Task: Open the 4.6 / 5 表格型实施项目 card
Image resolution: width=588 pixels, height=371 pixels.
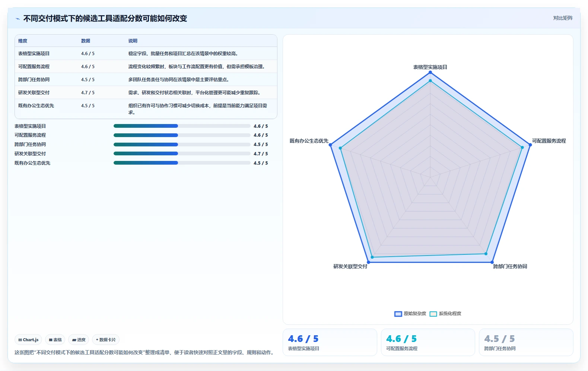Action: 330,342
